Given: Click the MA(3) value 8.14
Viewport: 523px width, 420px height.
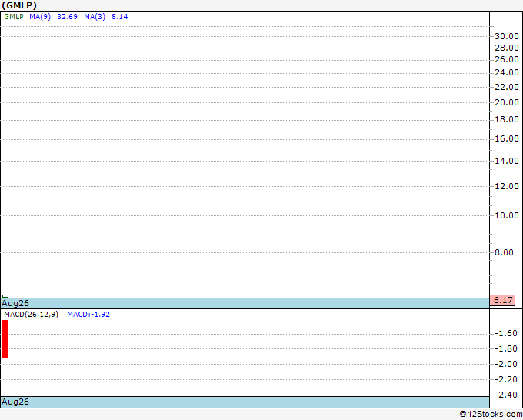Looking at the screenshot, I should [119, 17].
